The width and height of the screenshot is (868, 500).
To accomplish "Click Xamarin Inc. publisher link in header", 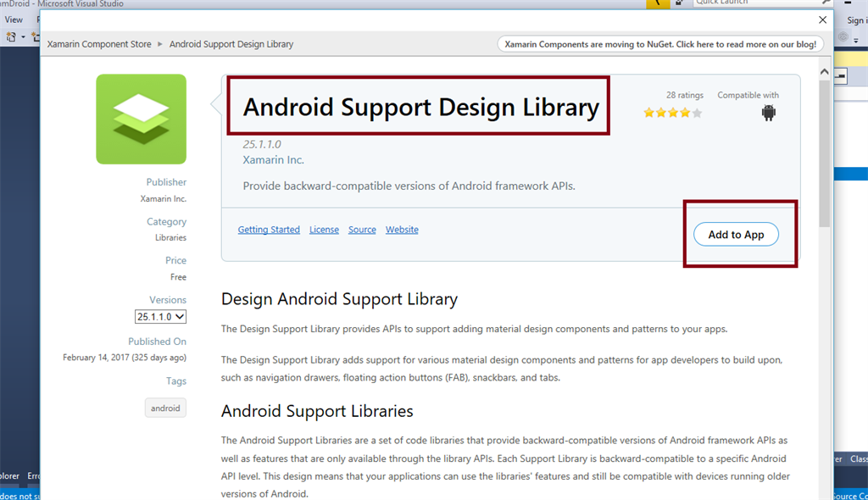I will click(x=273, y=159).
